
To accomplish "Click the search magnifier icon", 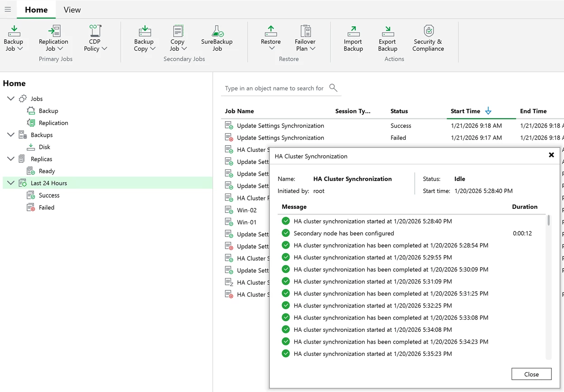I will coord(333,88).
